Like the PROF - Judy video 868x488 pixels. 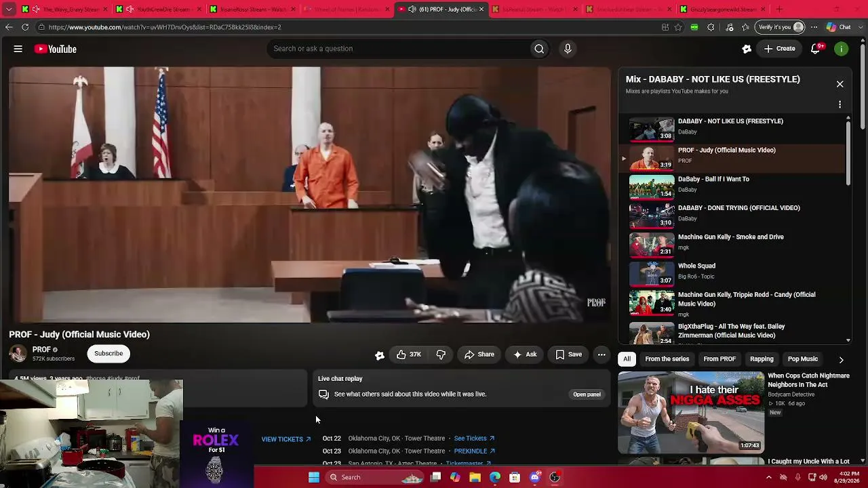[x=408, y=354]
